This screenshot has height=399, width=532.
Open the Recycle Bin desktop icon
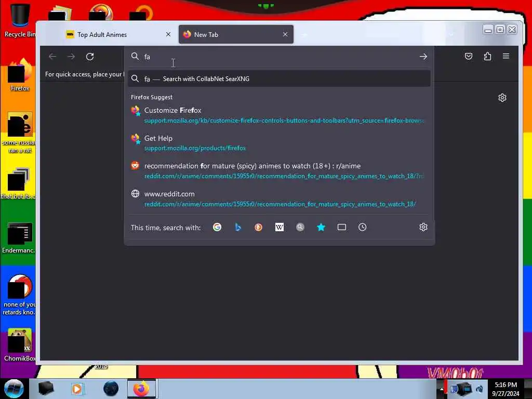tap(20, 20)
